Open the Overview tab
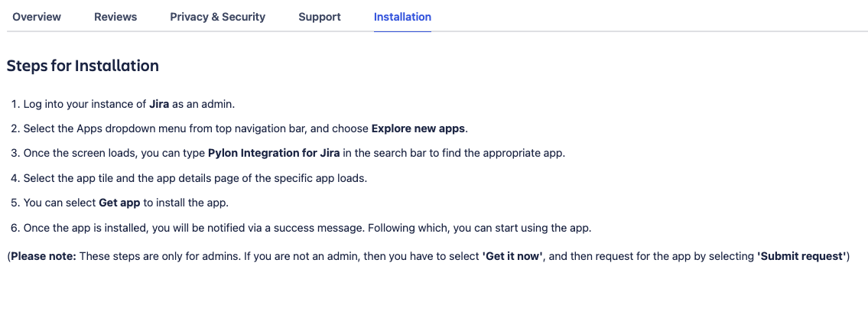 coord(37,17)
